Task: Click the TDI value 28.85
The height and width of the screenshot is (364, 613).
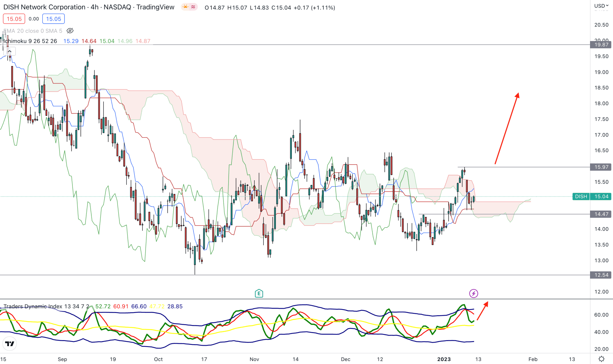Action: point(175,306)
